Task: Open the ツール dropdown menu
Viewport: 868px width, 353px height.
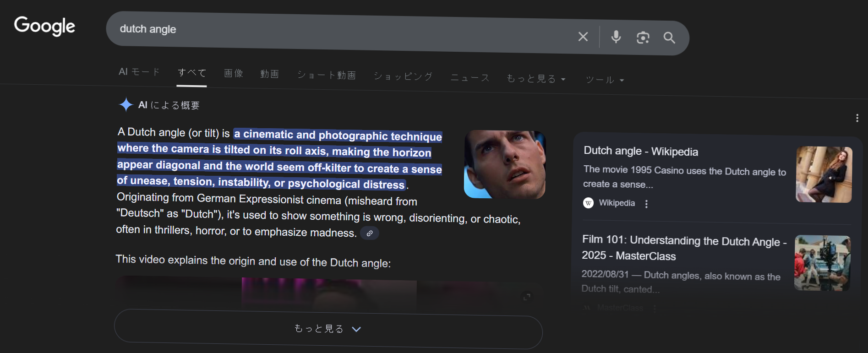Action: 604,80
